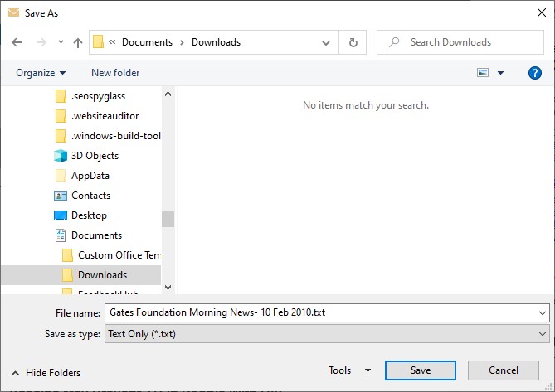Select Documents in the folder tree
The height and width of the screenshot is (392, 555).
coord(96,235)
